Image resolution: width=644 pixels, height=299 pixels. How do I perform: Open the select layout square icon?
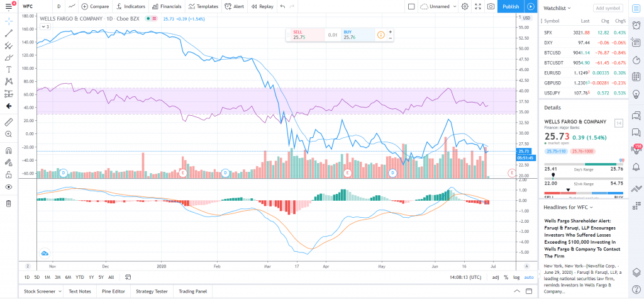411,6
